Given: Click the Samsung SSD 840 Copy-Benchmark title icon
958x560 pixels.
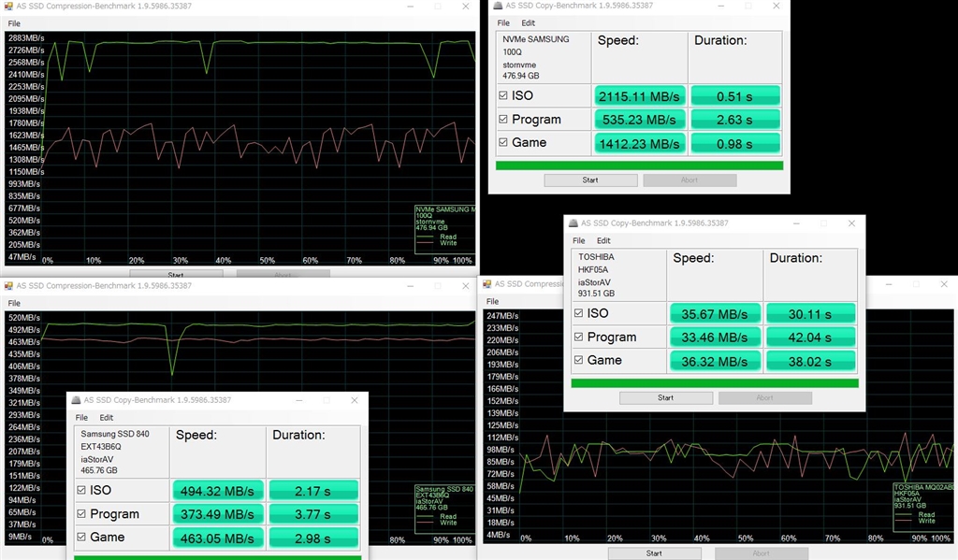Looking at the screenshot, I should tap(77, 400).
